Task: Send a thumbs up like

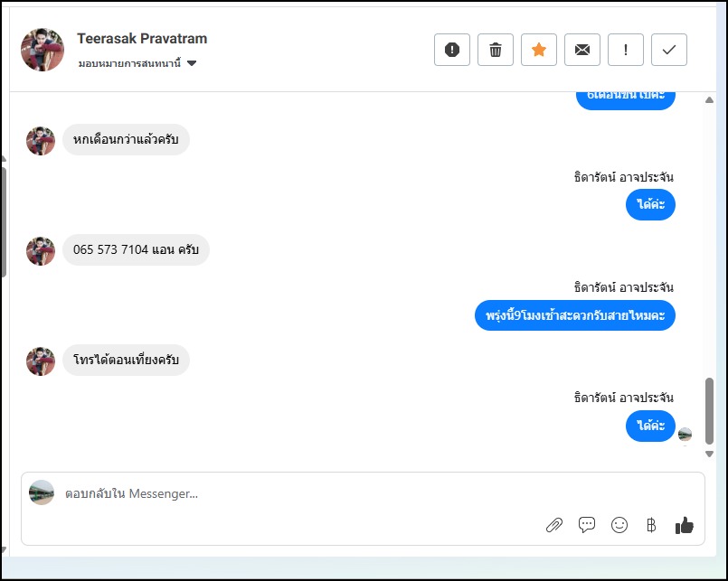Action: [685, 525]
